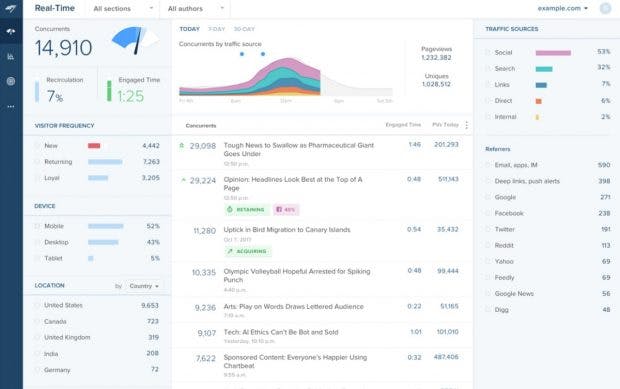This screenshot has width=620, height=389.
Task: Click the up arrow beside 29,098 concurrents
Action: click(x=182, y=145)
